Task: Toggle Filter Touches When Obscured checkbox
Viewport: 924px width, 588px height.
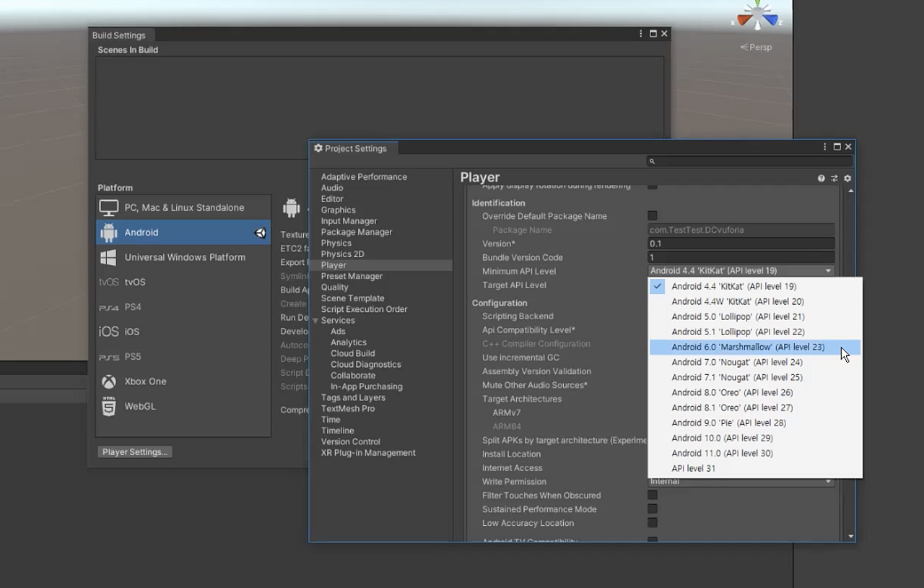Action: (653, 496)
